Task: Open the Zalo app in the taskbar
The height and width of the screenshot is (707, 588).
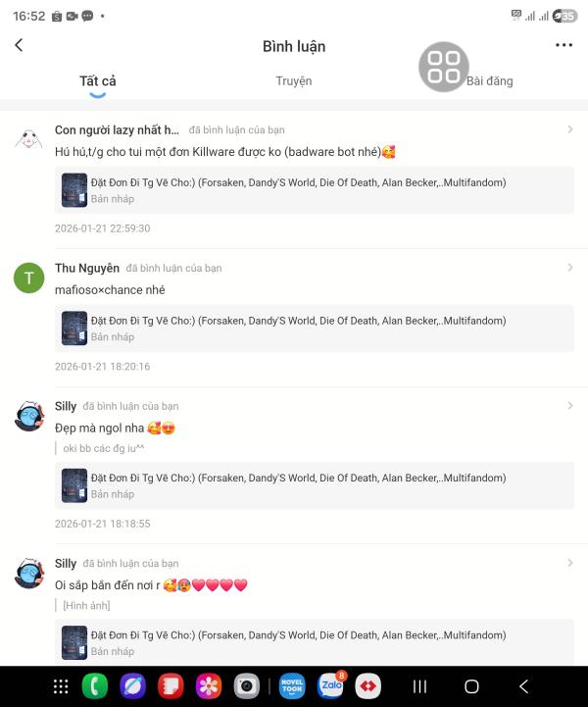Action: (x=330, y=685)
